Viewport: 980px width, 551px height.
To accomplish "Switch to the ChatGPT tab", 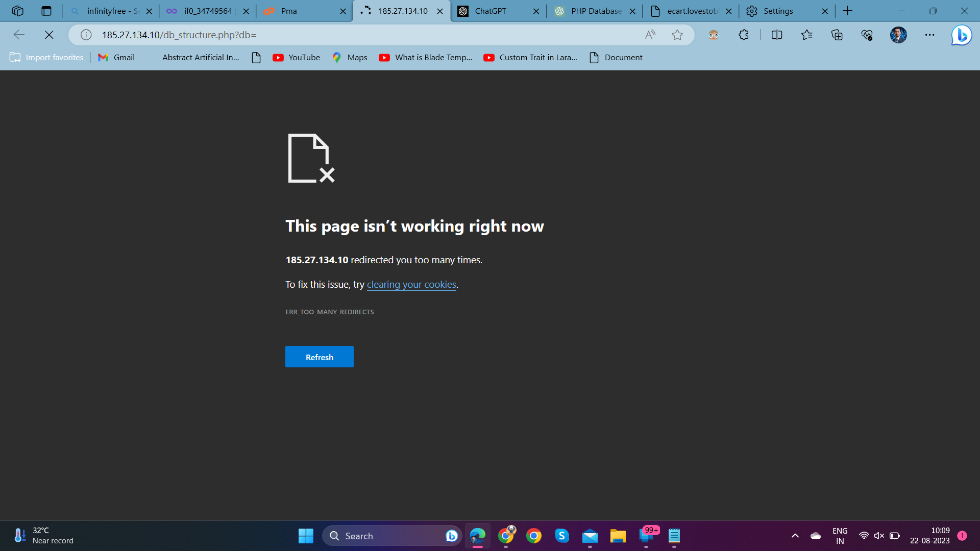I will (490, 11).
